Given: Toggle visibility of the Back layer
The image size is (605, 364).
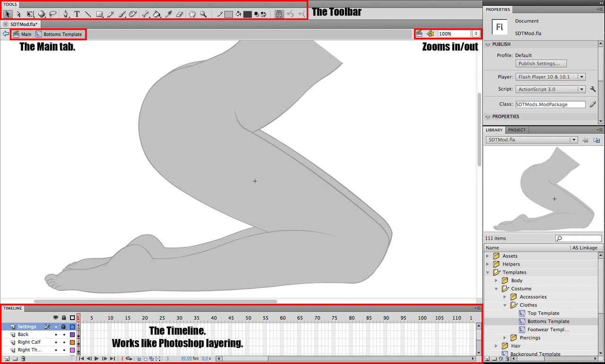Looking at the screenshot, I should [x=56, y=334].
